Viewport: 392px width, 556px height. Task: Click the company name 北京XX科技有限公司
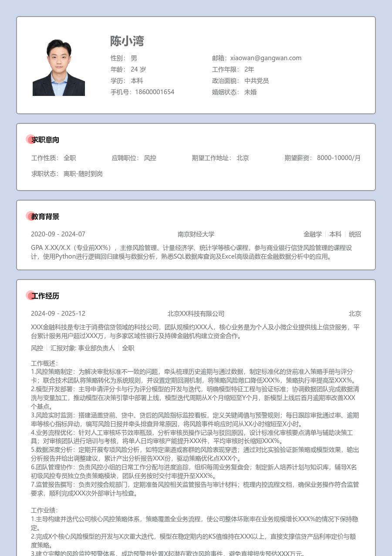click(196, 314)
